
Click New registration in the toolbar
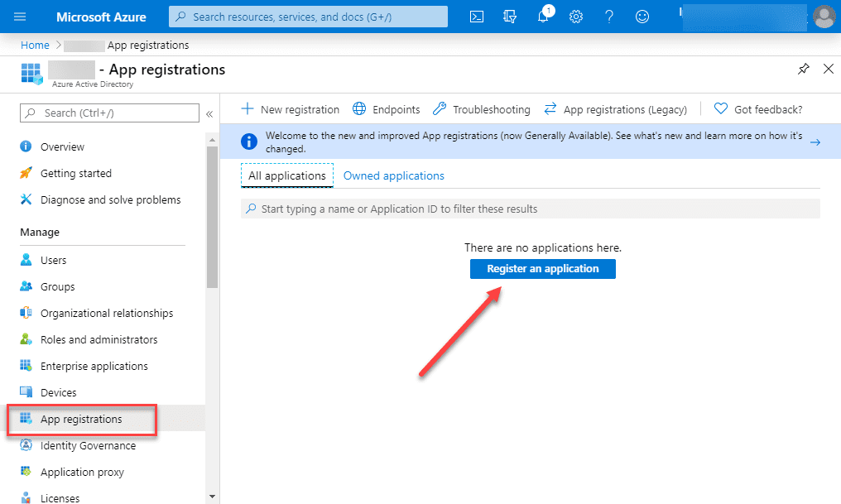[291, 109]
